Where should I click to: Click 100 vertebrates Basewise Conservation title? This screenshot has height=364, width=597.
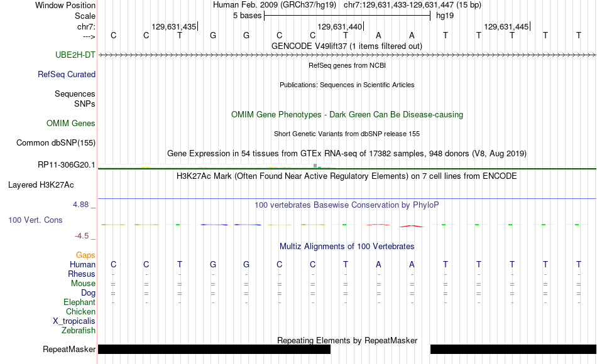click(347, 205)
